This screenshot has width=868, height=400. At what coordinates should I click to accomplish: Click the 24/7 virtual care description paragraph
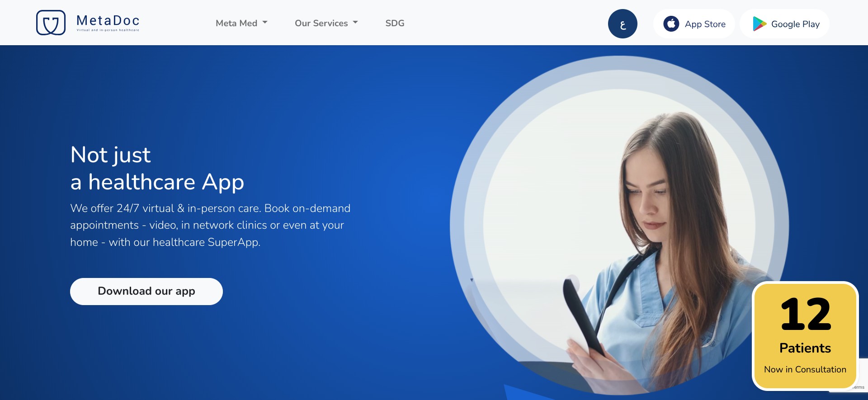[210, 225]
